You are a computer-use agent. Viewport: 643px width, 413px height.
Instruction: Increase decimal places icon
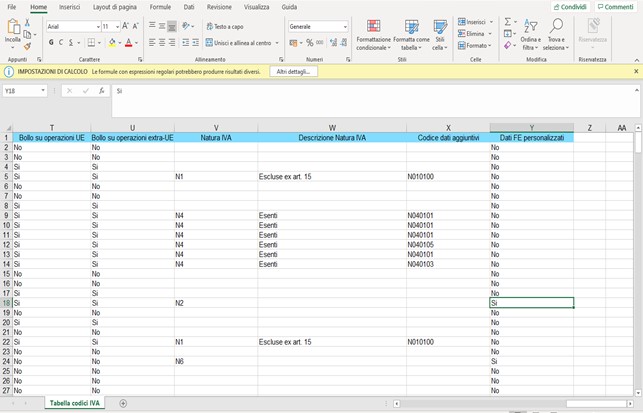[x=333, y=43]
